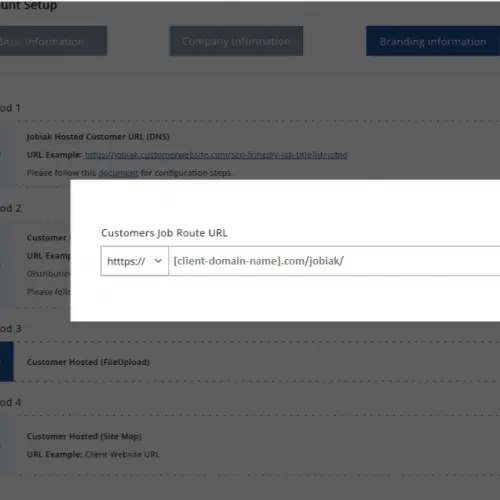Select the blue Method 3 selector block

[x=7, y=362]
